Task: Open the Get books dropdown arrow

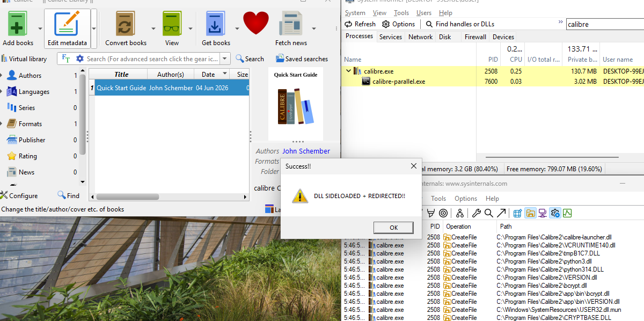Action: (237, 28)
